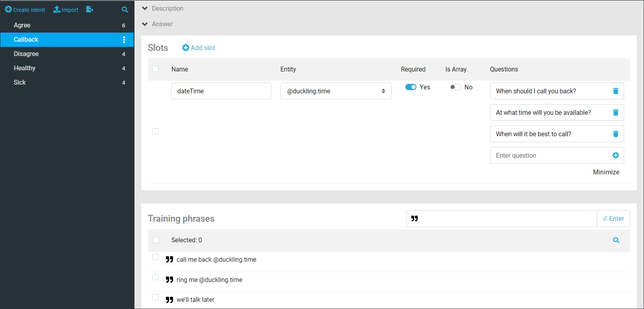Open the @duckling.time entity dropdown
644x309 pixels.
336,91
